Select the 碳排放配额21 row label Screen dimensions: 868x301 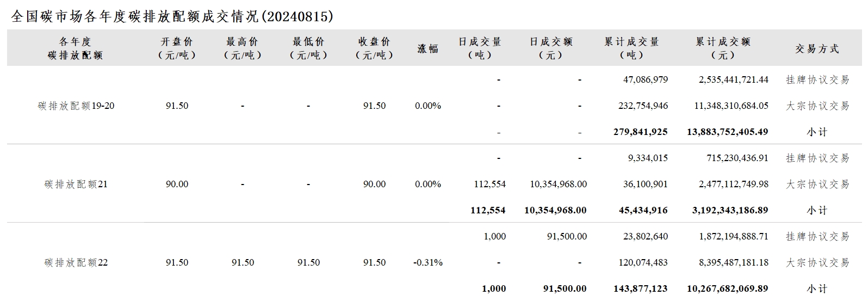point(76,184)
